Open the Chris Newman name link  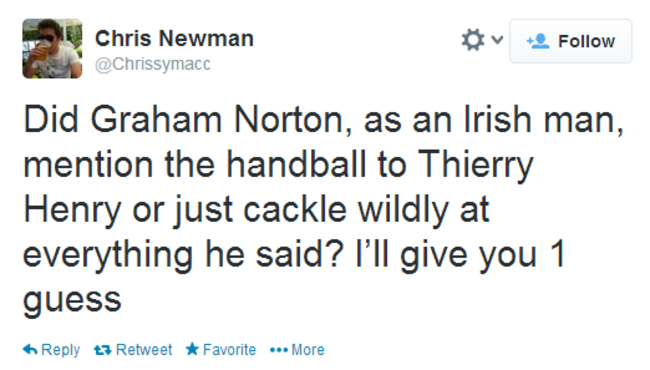click(x=174, y=39)
